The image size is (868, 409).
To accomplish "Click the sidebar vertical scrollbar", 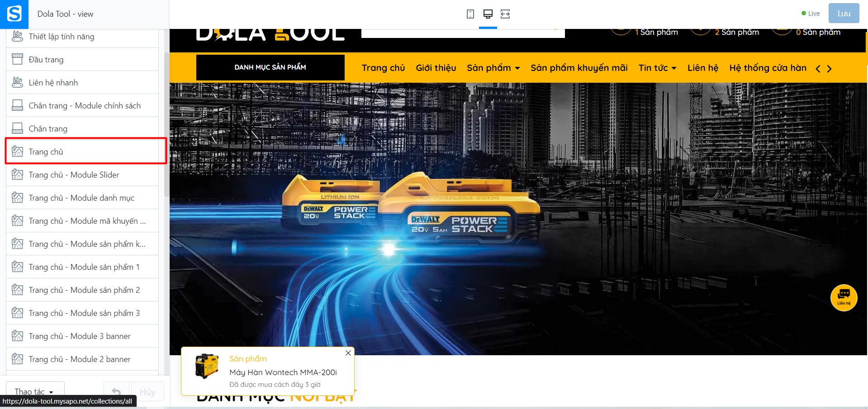I will (166, 124).
